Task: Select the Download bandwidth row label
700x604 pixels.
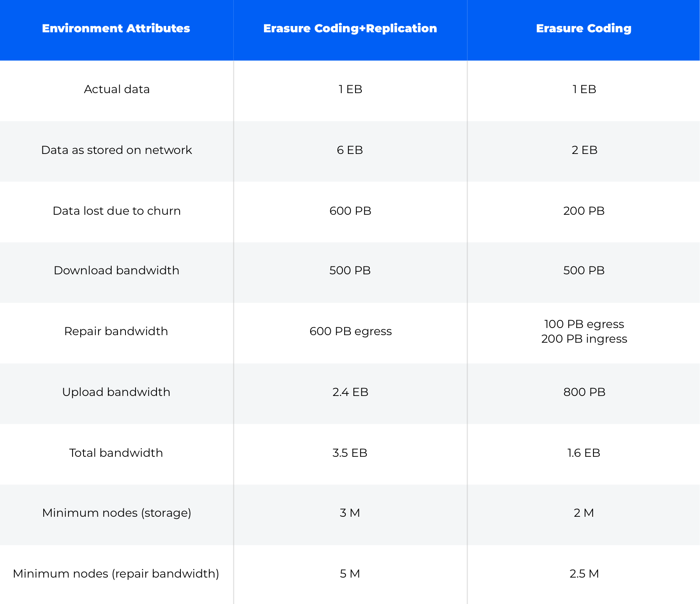Action: 117,271
